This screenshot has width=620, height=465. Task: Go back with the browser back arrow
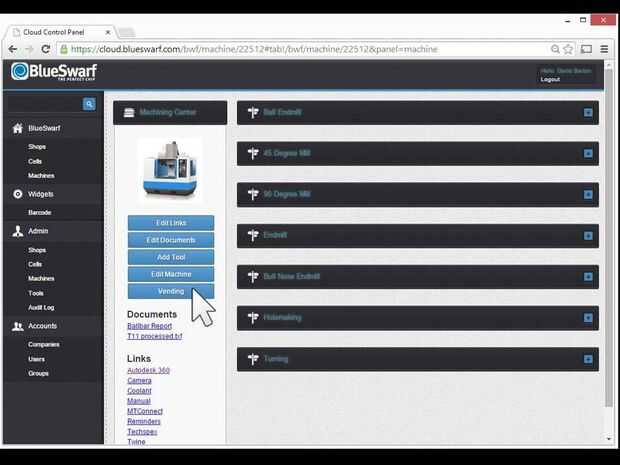13,49
